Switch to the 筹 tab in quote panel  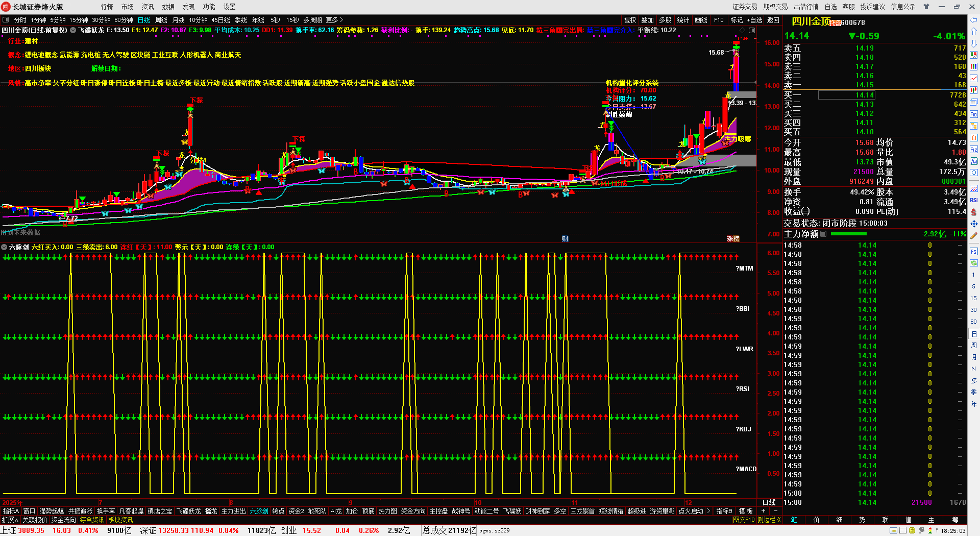click(955, 520)
